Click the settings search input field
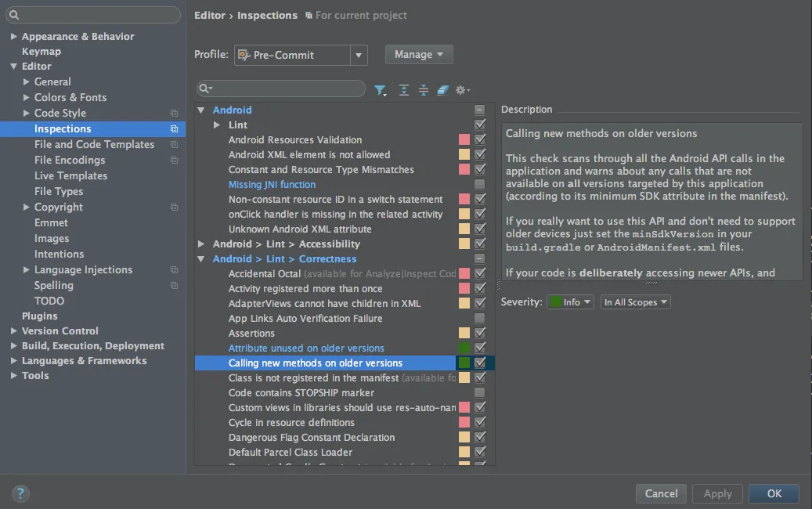 [x=93, y=15]
